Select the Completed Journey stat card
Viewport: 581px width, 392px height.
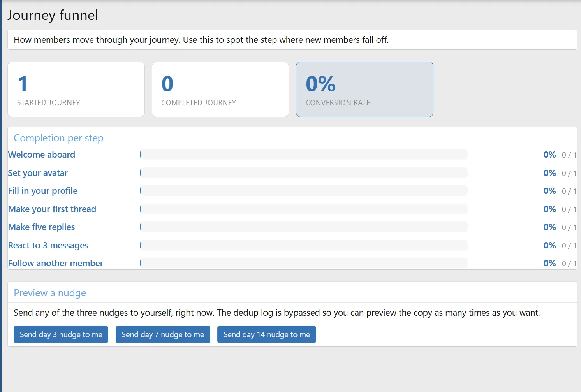[220, 89]
